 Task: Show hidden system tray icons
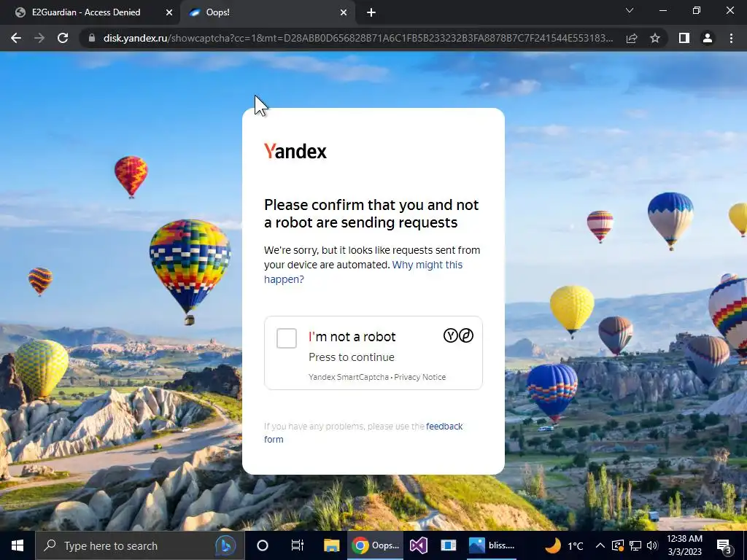tap(600, 545)
